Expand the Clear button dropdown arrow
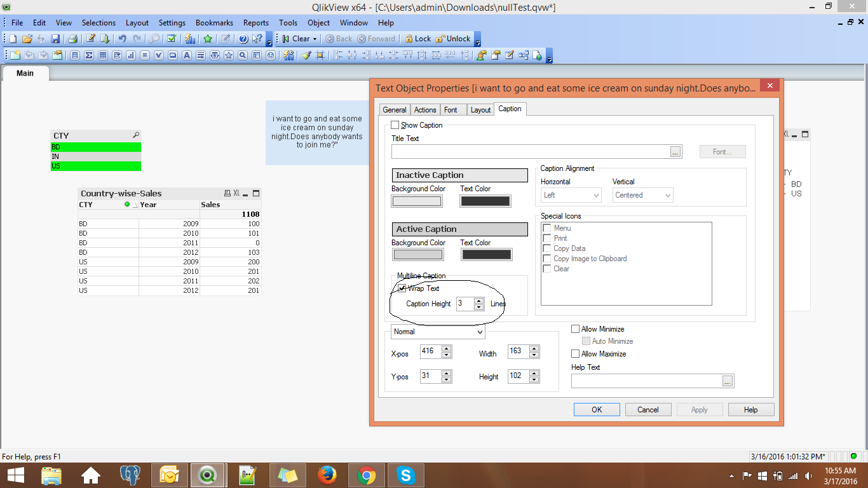Viewport: 868px width, 488px height. (315, 39)
